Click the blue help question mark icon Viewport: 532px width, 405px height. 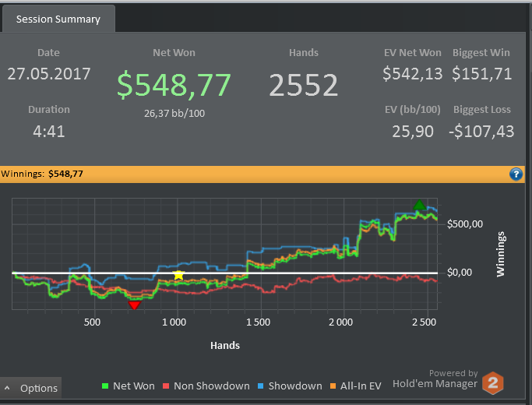click(516, 174)
